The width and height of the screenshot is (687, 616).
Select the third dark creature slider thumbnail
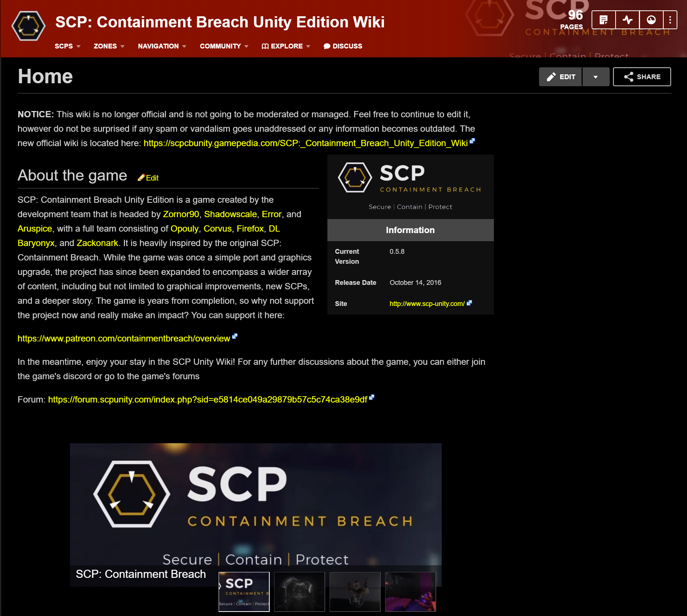click(x=355, y=592)
